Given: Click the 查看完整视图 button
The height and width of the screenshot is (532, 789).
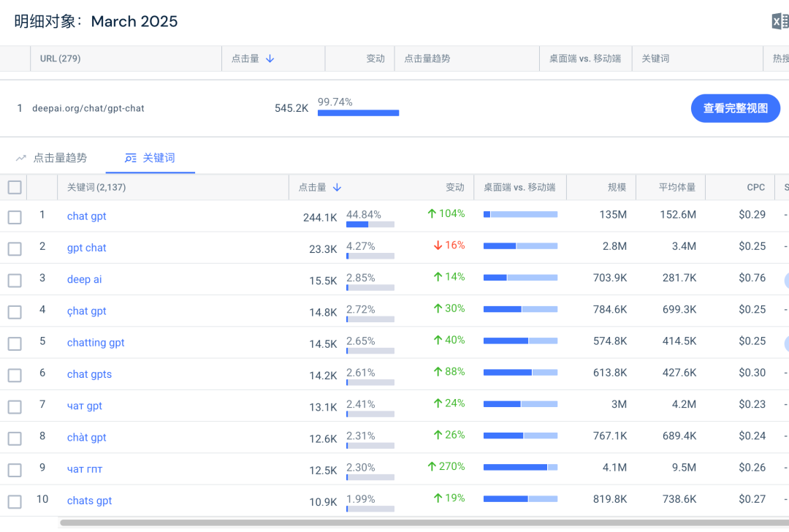Looking at the screenshot, I should click(735, 108).
